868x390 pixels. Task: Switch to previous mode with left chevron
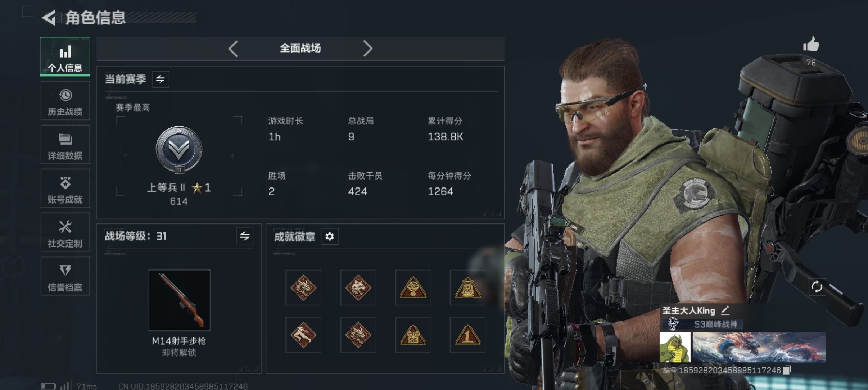233,48
